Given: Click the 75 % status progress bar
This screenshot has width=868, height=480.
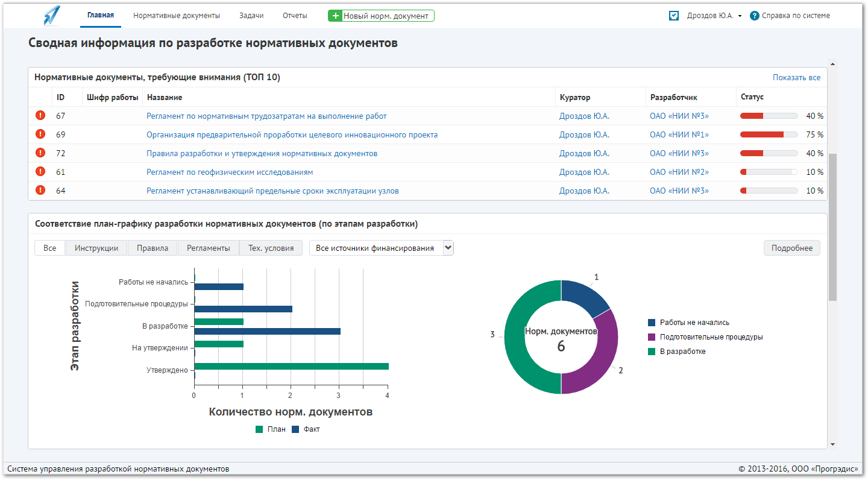Looking at the screenshot, I should (x=769, y=134).
